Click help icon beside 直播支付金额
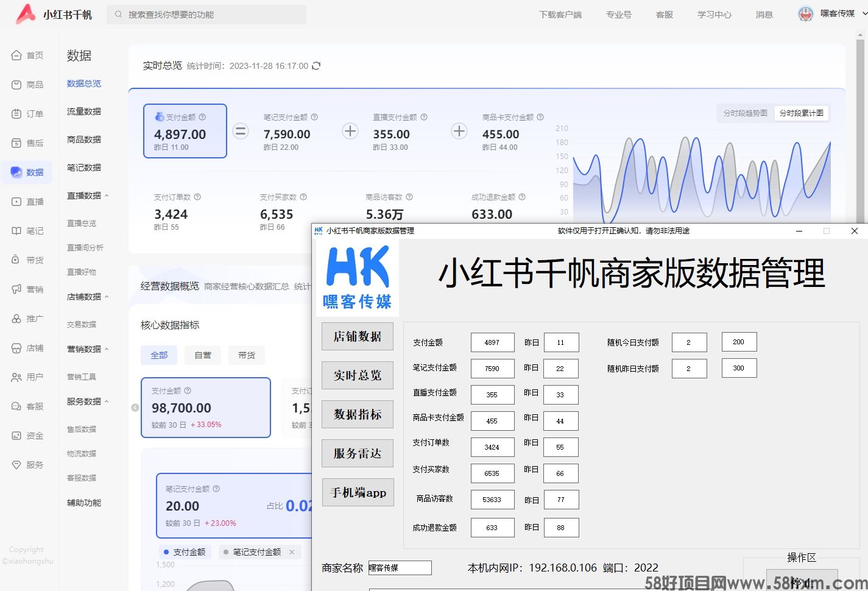868x591 pixels. pos(424,117)
